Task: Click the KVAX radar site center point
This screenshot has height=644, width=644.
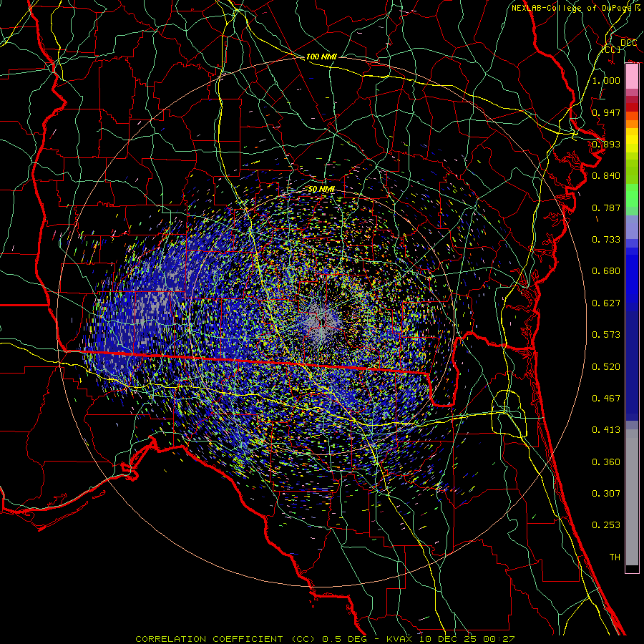Action: coord(322,322)
